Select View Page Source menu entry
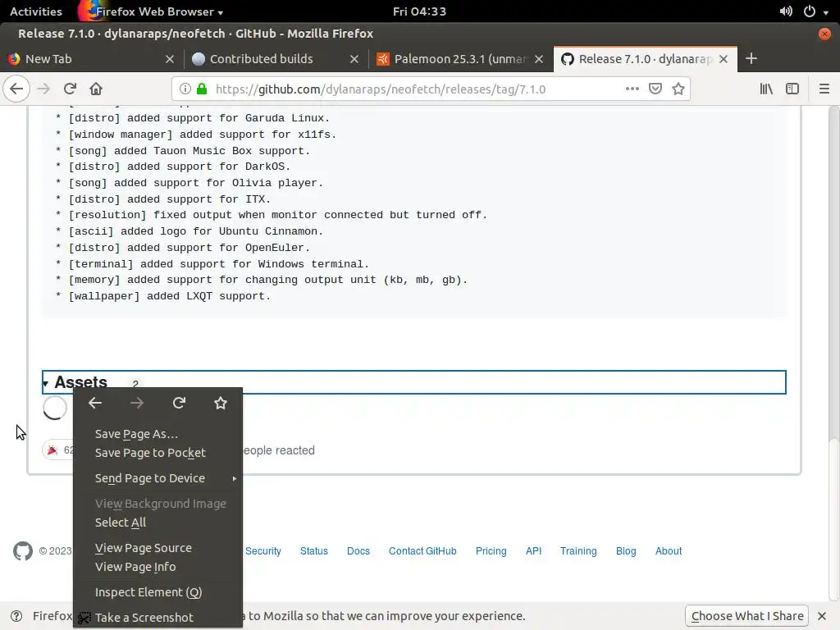The width and height of the screenshot is (840, 630). coord(158,548)
